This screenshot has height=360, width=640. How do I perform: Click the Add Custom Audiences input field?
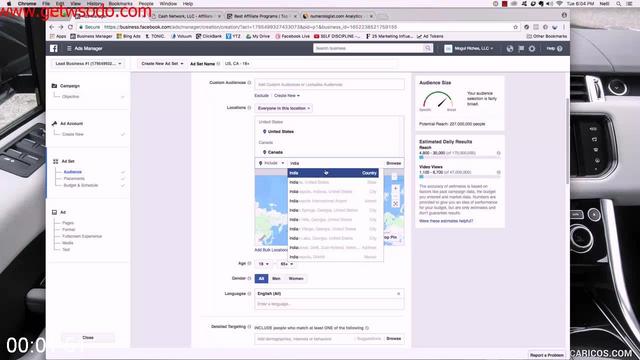[x=329, y=84]
